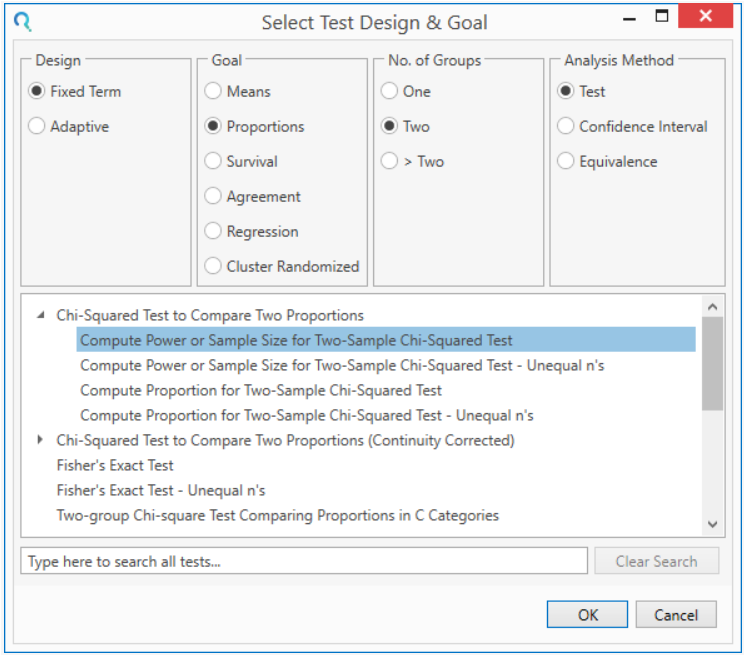Collapse Chi-Squared Test to Compare Two Proportions
This screenshot has width=745, height=656.
(41, 315)
